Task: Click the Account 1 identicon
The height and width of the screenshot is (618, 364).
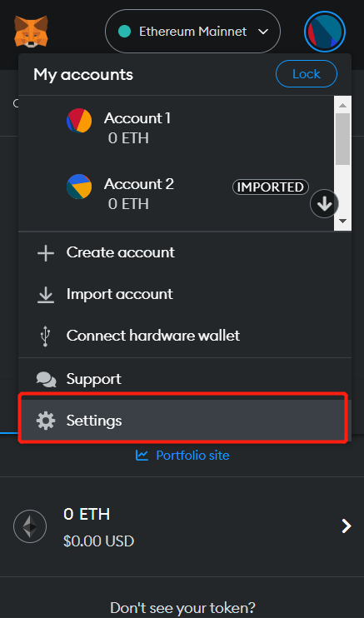Action: point(79,121)
